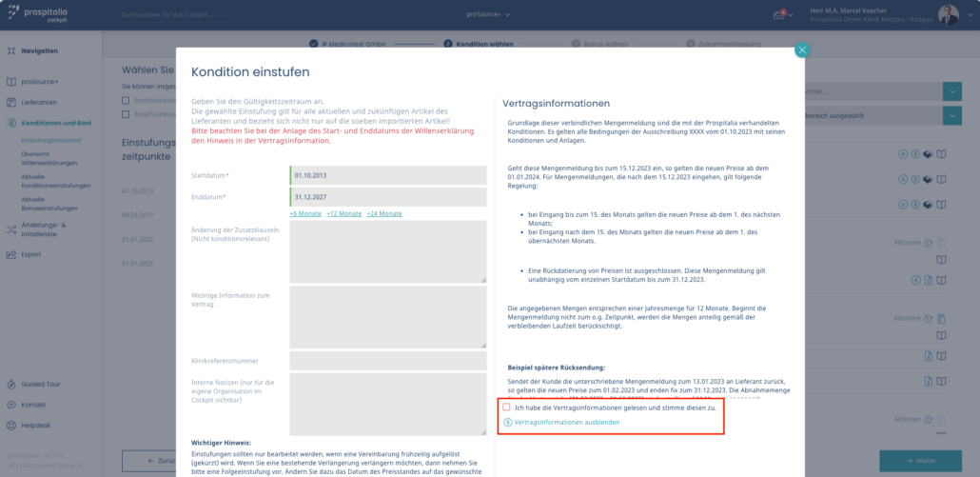Open the proSource+ dropdown in the header

(x=488, y=14)
